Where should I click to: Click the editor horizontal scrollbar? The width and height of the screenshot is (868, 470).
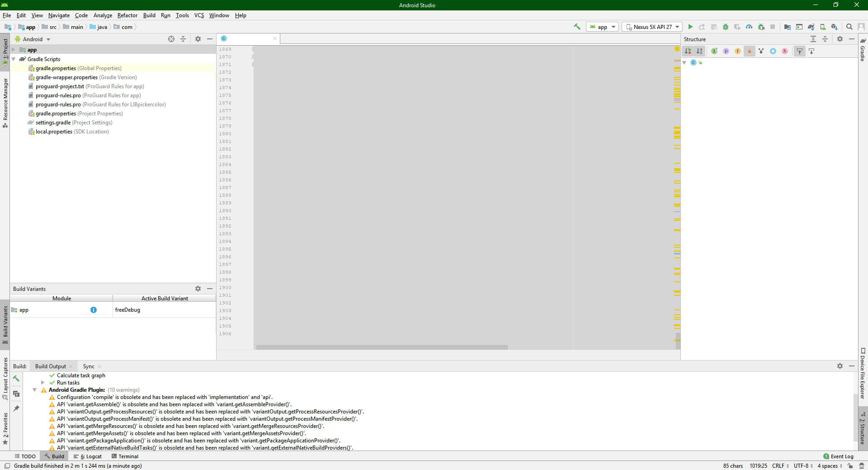point(382,347)
